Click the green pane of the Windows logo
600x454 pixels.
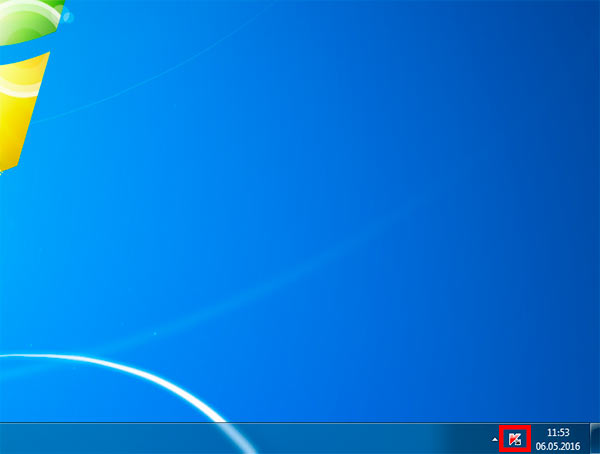pos(25,18)
